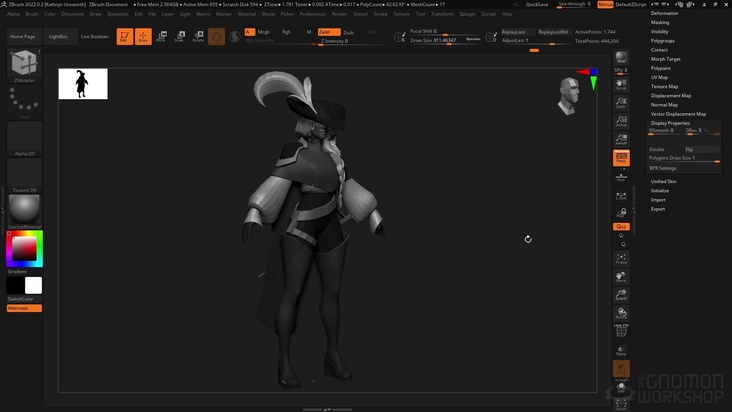
Task: Expand the Visibility subpalette
Action: click(660, 32)
